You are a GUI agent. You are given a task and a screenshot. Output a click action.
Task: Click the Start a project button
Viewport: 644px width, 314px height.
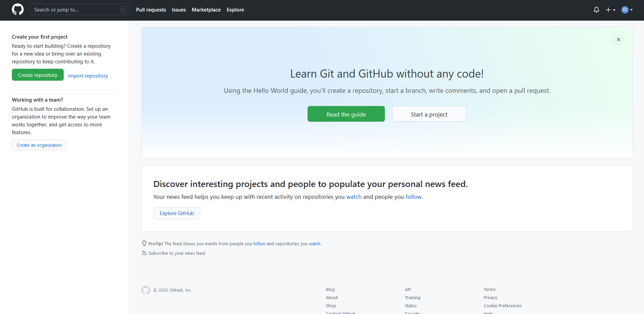point(429,114)
